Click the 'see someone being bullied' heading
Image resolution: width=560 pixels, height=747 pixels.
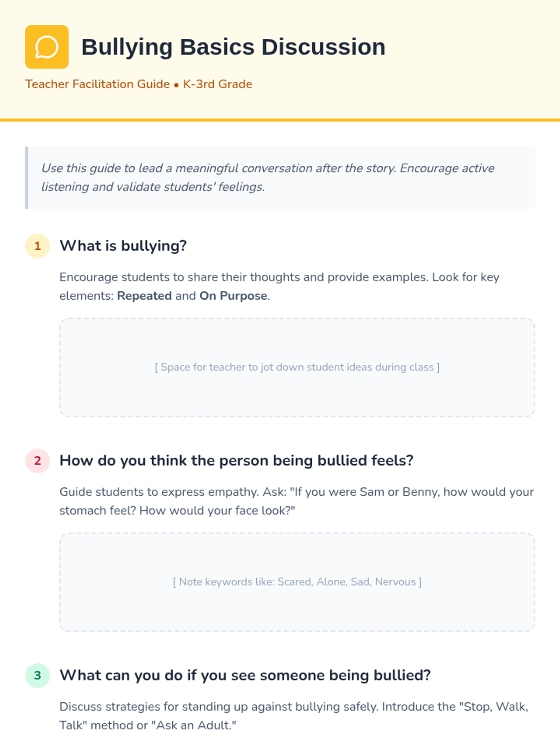point(245,675)
